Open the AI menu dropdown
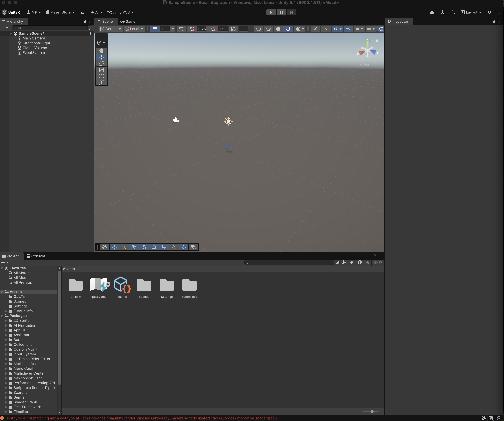Screen dimensions: 504x421 (x=97, y=12)
